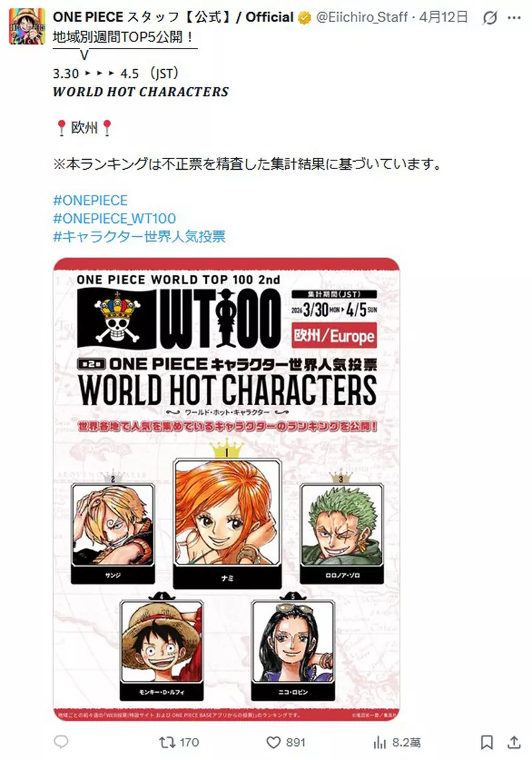Screen dimensions: 532x760
Task: Click the reply speech bubble icon
Action: [61, 741]
